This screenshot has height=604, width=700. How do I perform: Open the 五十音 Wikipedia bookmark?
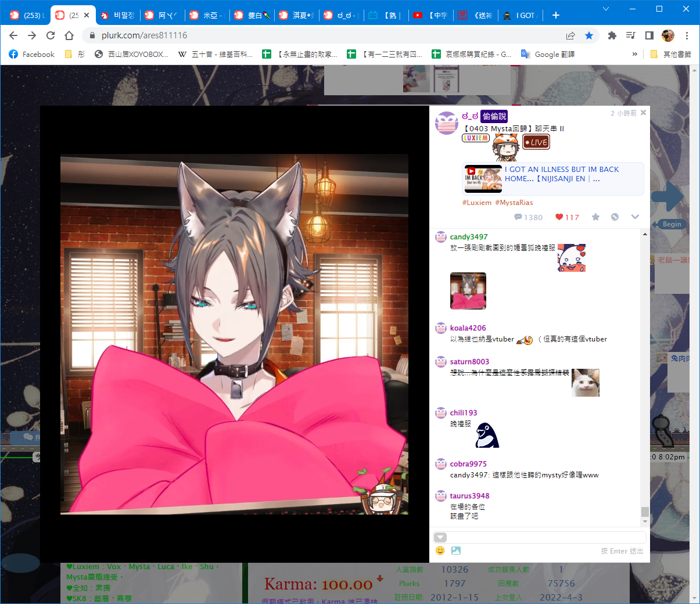click(215, 54)
